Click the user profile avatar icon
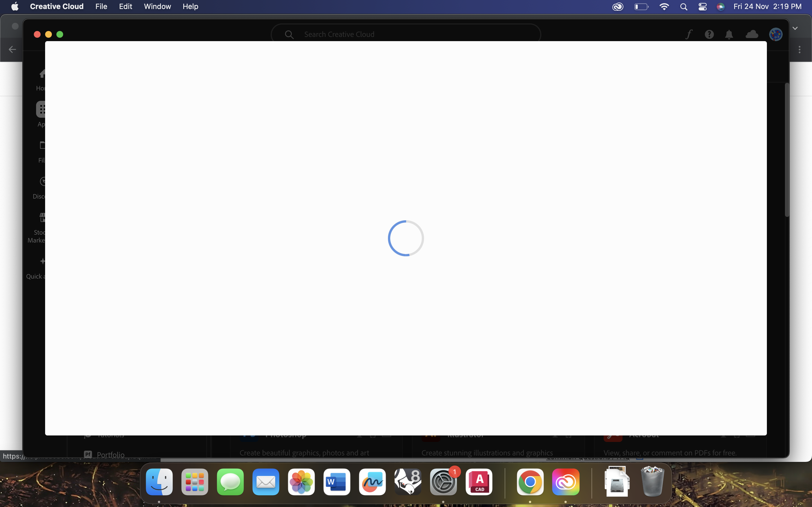Image resolution: width=812 pixels, height=507 pixels. [x=775, y=33]
